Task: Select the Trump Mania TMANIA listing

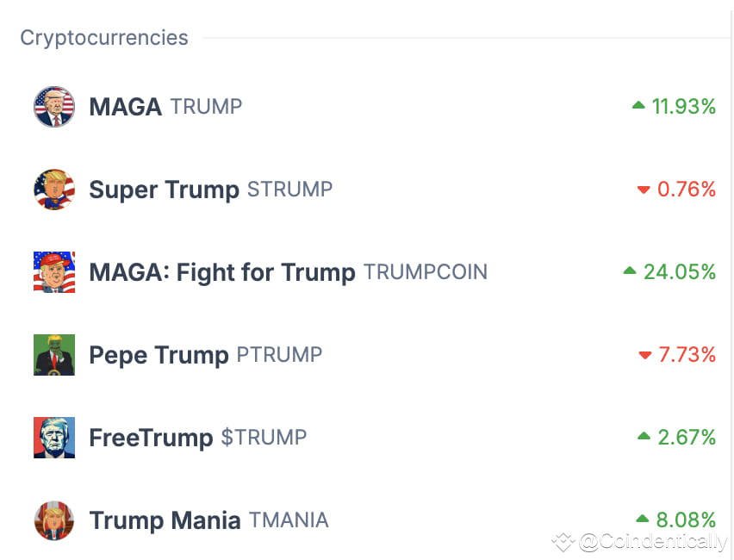Action: pos(208,520)
